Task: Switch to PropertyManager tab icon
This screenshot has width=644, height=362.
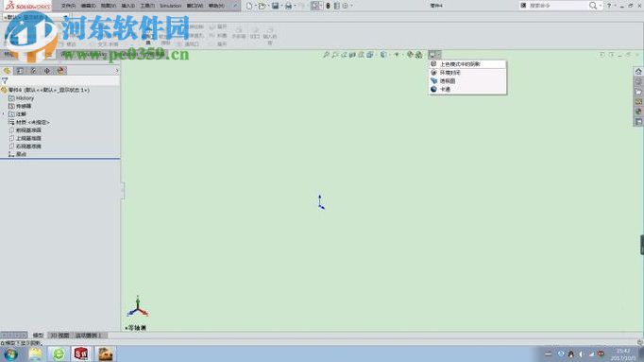Action: (x=20, y=71)
